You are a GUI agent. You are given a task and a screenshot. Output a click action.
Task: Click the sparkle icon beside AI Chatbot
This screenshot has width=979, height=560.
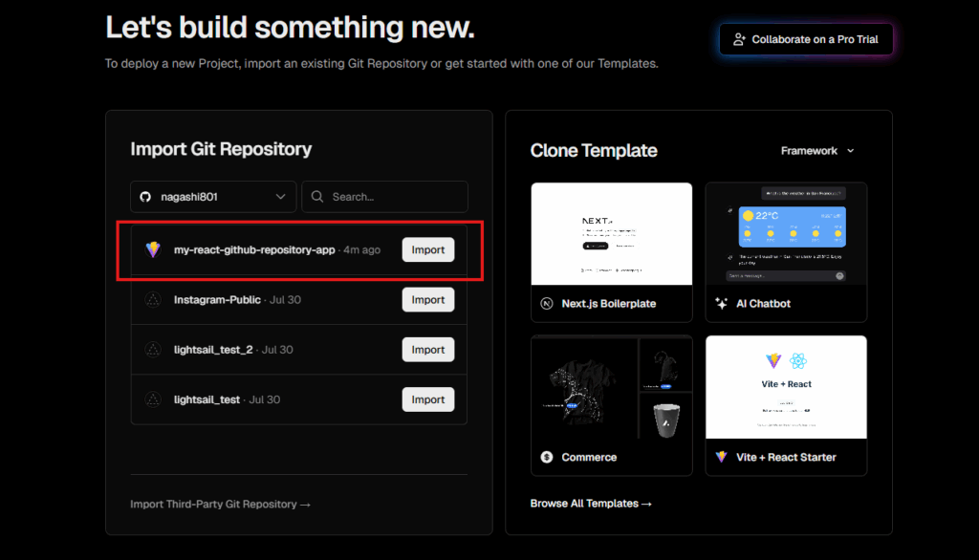(x=721, y=304)
